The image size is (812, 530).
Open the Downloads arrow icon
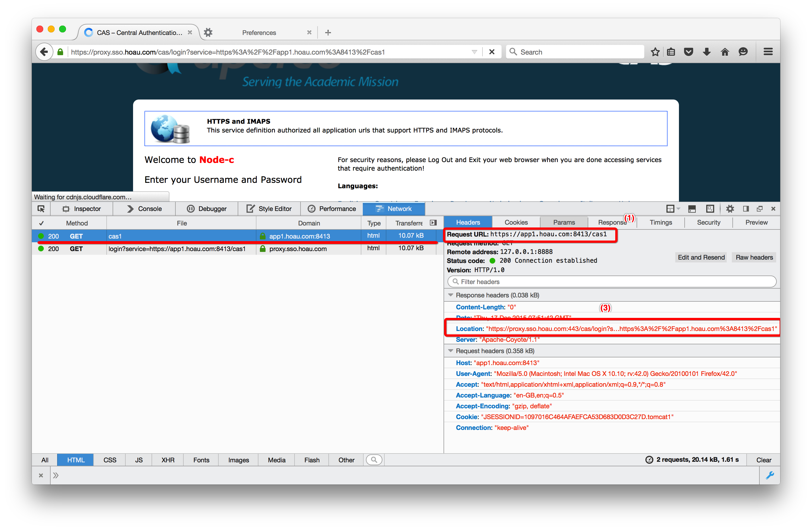coord(707,52)
